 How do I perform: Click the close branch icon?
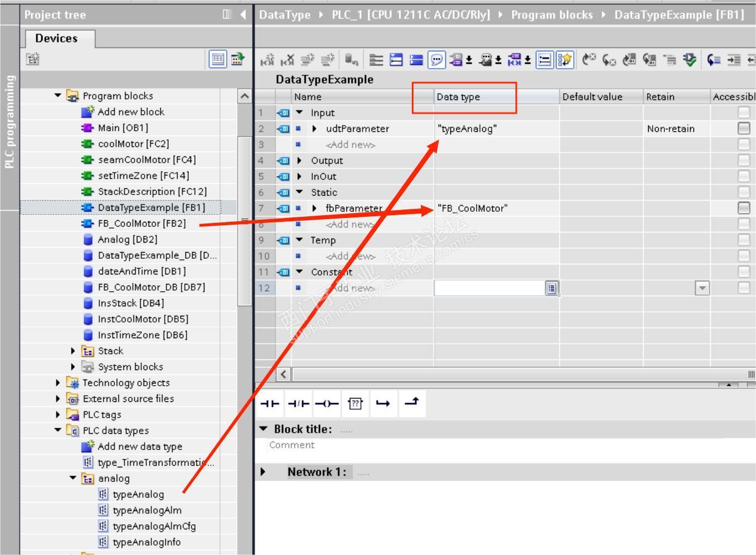tap(412, 404)
